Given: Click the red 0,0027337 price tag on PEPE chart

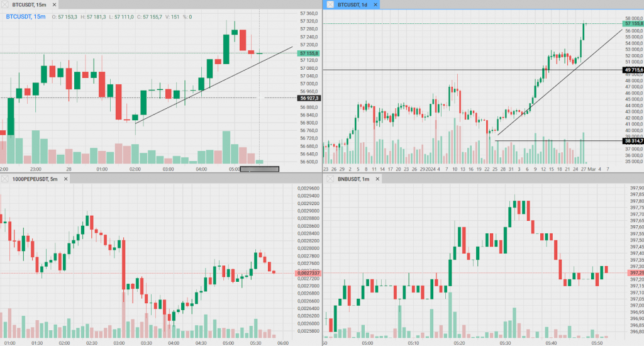Looking at the screenshot, I should click(x=308, y=273).
